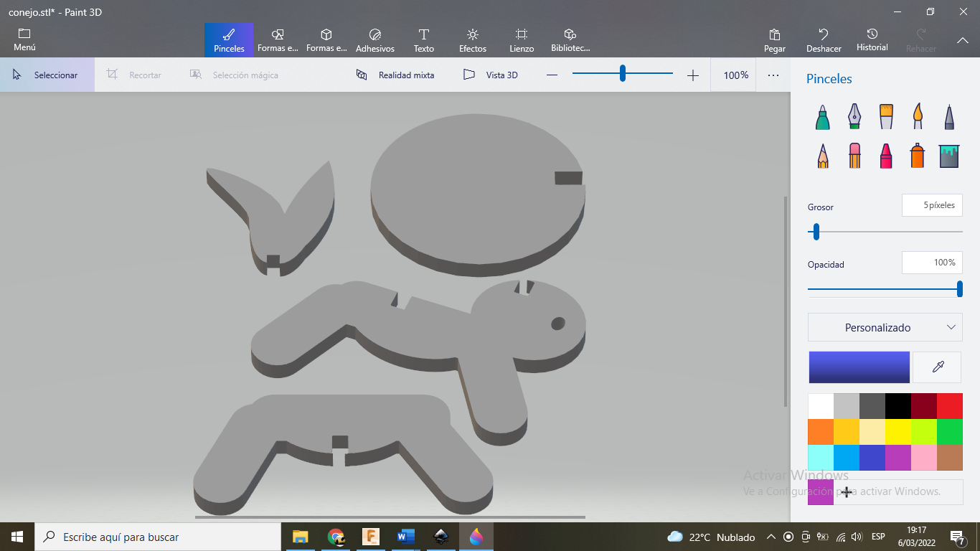Choose the Oil brush tool
This screenshot has height=551, width=980.
tap(886, 117)
